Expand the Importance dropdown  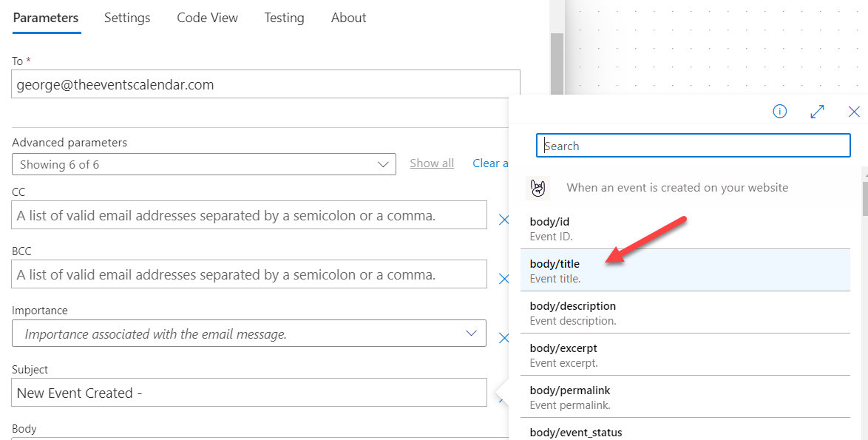(x=471, y=334)
